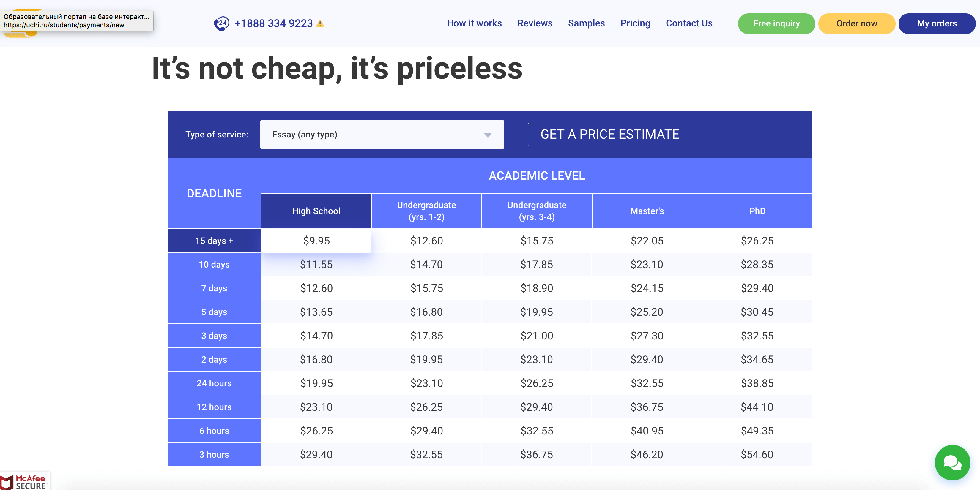
Task: Open the Essay (any type) service dropdown
Action: point(381,135)
